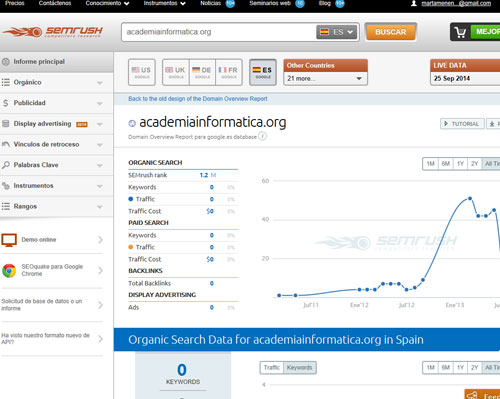The height and width of the screenshot is (399, 500).
Task: Expand the Publicidad sidebar section arrow
Action: [100, 103]
